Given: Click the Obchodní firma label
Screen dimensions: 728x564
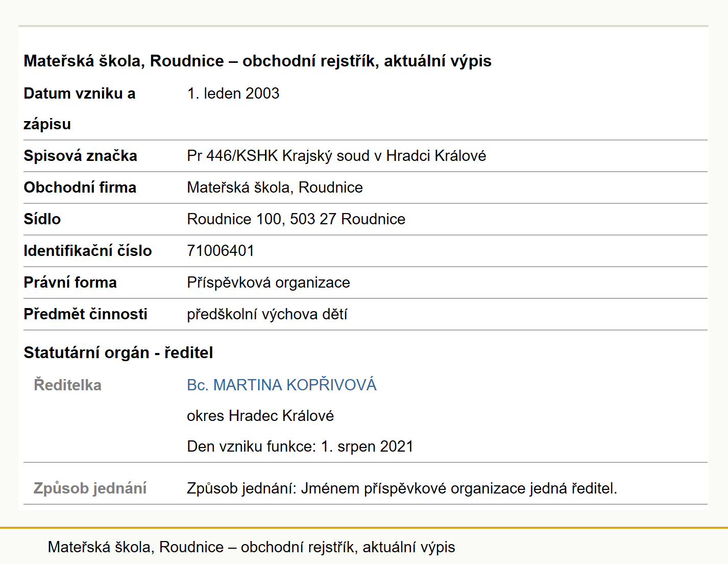Looking at the screenshot, I should click(x=80, y=187).
